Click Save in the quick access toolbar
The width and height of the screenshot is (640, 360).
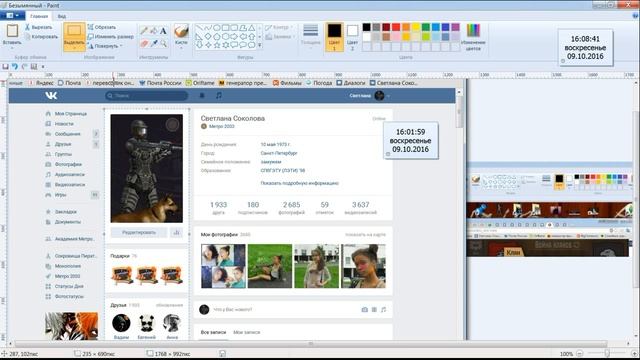[5, 67]
